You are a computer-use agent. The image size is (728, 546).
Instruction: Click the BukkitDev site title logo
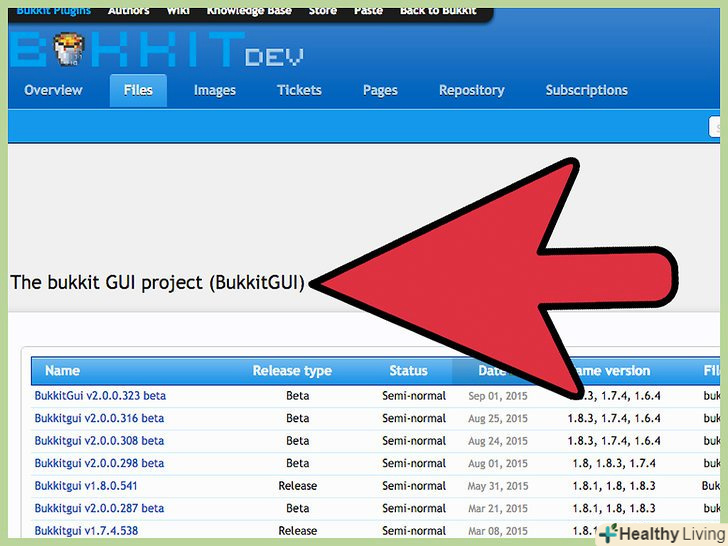pyautogui.click(x=156, y=49)
